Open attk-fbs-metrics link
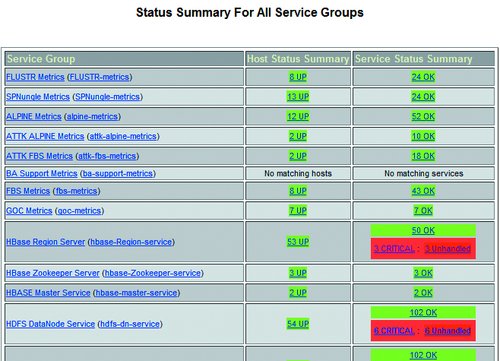 point(107,156)
